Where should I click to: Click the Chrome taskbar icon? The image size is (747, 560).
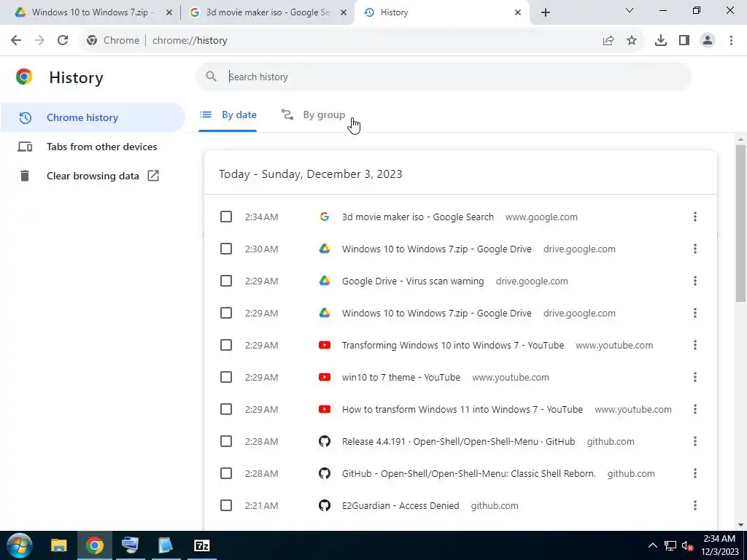[x=95, y=545]
